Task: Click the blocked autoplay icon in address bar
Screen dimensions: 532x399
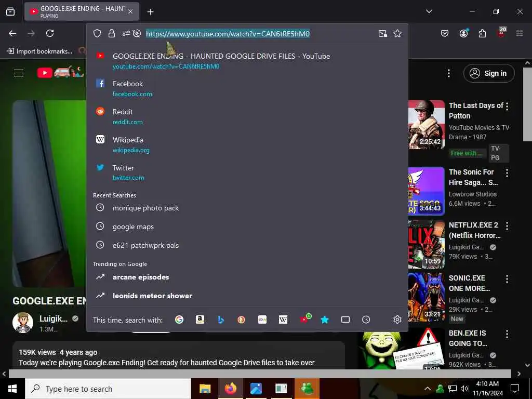Action: (x=137, y=33)
